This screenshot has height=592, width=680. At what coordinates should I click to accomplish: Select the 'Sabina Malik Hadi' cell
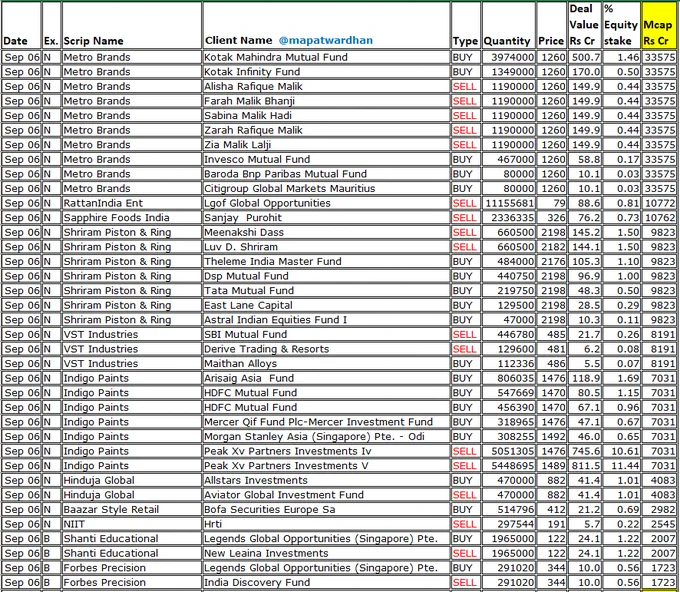tap(326, 115)
